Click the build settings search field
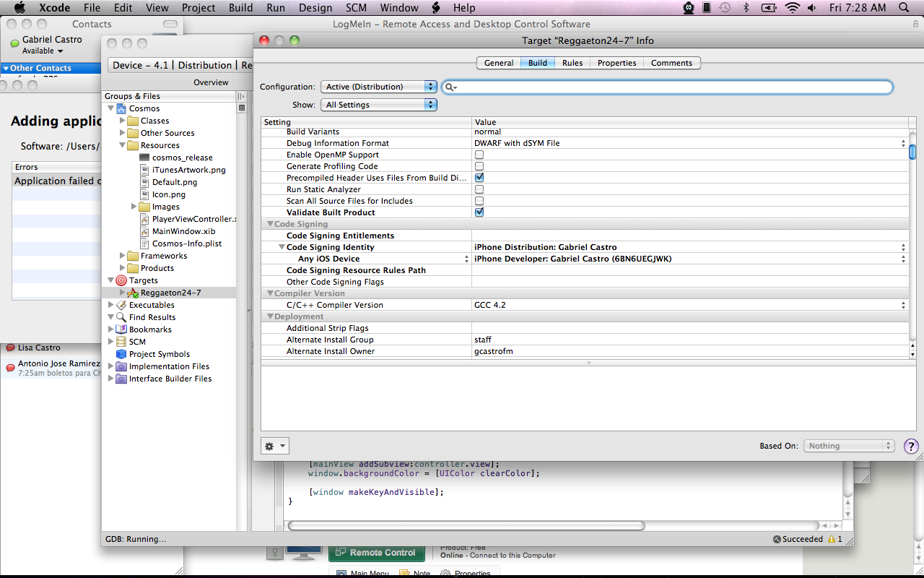Viewport: 924px width, 578px height. [x=668, y=87]
